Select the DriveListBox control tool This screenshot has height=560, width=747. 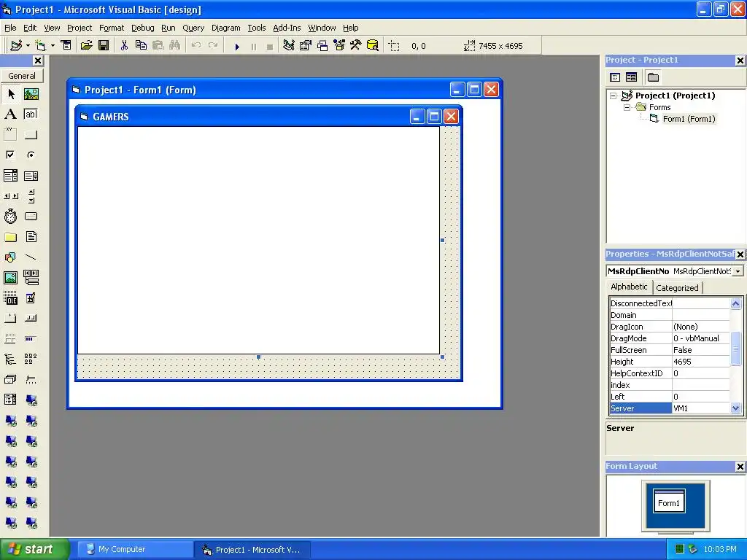[31, 216]
